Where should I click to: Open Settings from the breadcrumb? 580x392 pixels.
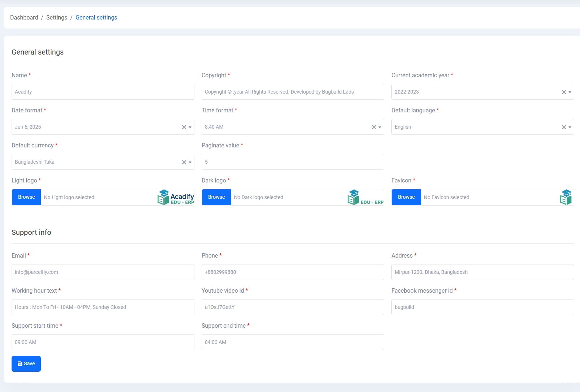56,17
